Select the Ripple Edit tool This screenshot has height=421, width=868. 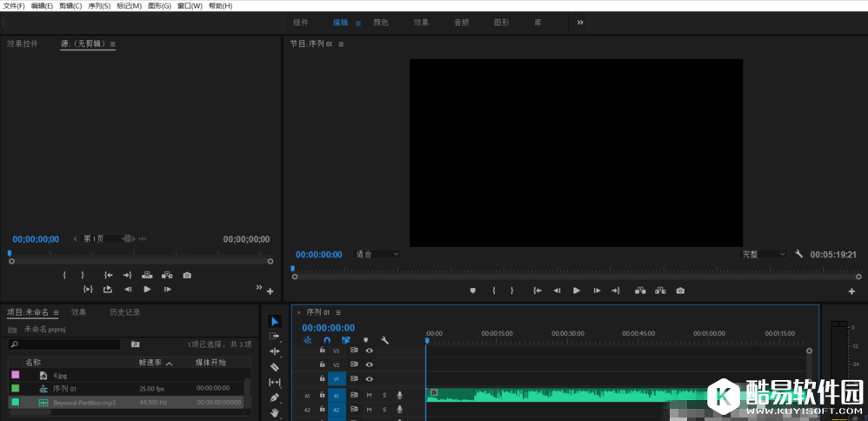[x=275, y=351]
